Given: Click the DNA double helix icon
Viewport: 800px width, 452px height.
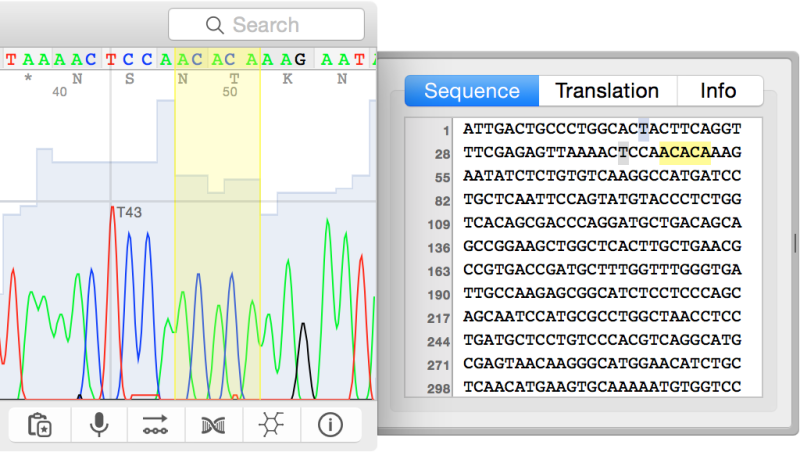Looking at the screenshot, I should pyautogui.click(x=213, y=425).
